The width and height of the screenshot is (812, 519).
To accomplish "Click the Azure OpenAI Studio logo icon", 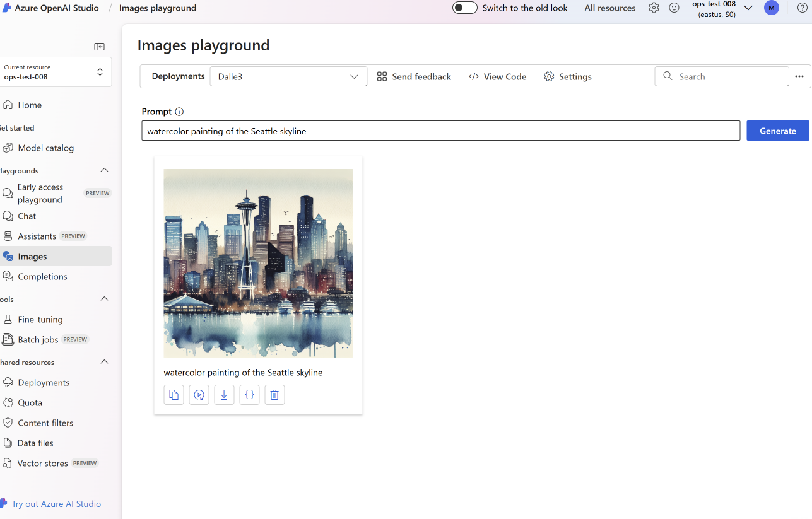I will click(x=6, y=8).
